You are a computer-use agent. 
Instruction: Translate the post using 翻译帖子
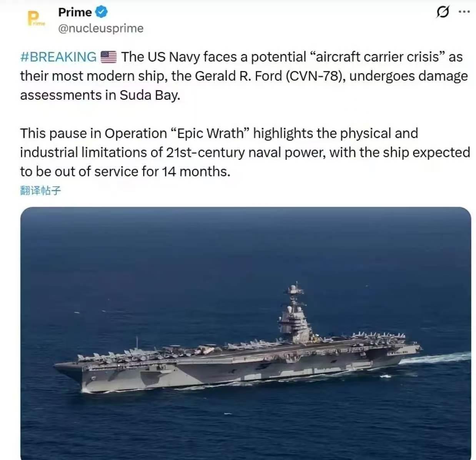[41, 190]
